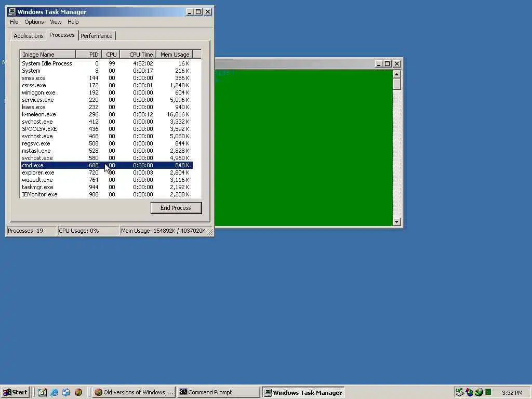Minimize the green Command Prompt window
Viewport: 532px width, 399px height.
[379, 64]
